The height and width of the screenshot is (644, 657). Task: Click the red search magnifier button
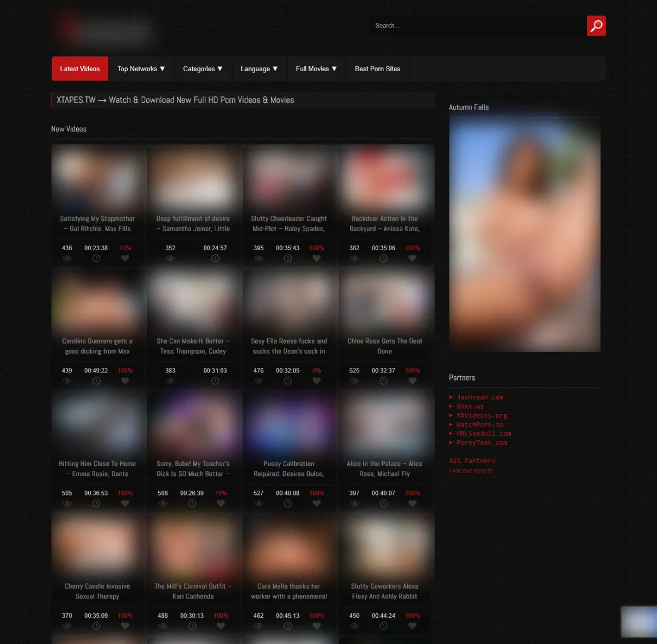pyautogui.click(x=596, y=26)
